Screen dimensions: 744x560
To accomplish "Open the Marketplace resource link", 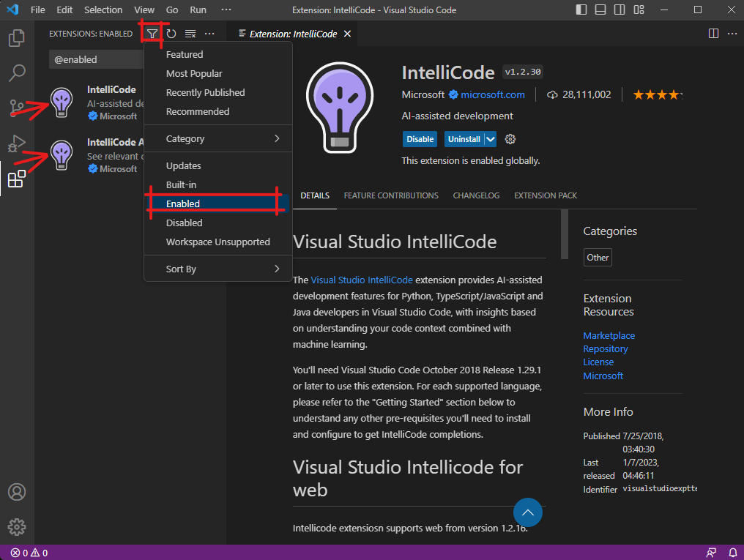I will coord(609,335).
